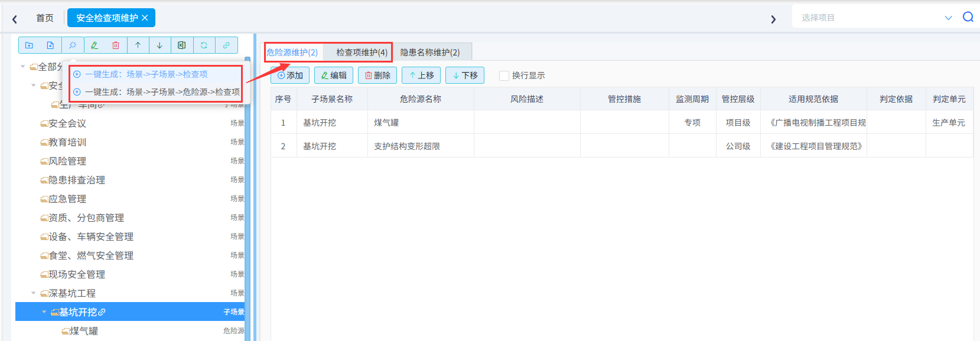Click the add folder icon in tree toolbar
980x341 pixels.
29,45
